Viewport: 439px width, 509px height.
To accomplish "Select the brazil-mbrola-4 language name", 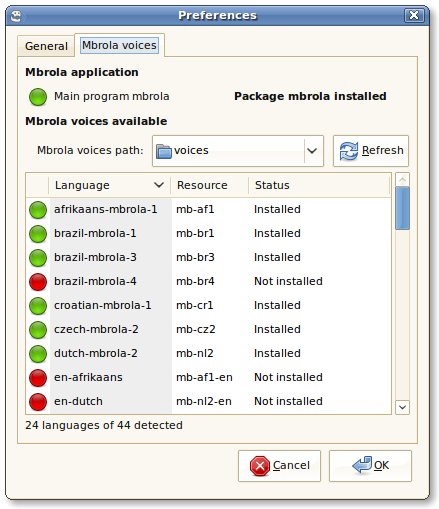I will click(95, 281).
